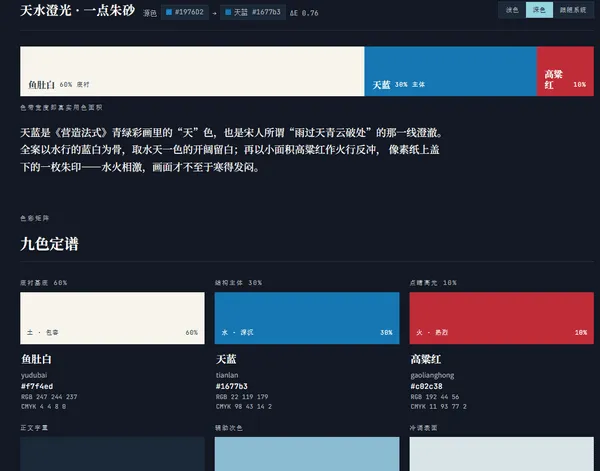Click the CMYK 11 93 77 2 value
Image resolution: width=600 pixels, height=471 pixels.
[439, 406]
